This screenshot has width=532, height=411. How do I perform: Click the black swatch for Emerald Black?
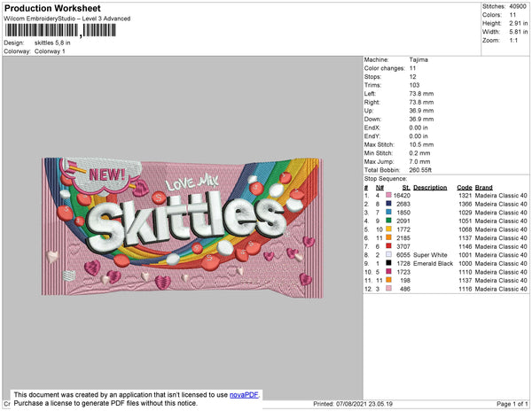(388, 263)
